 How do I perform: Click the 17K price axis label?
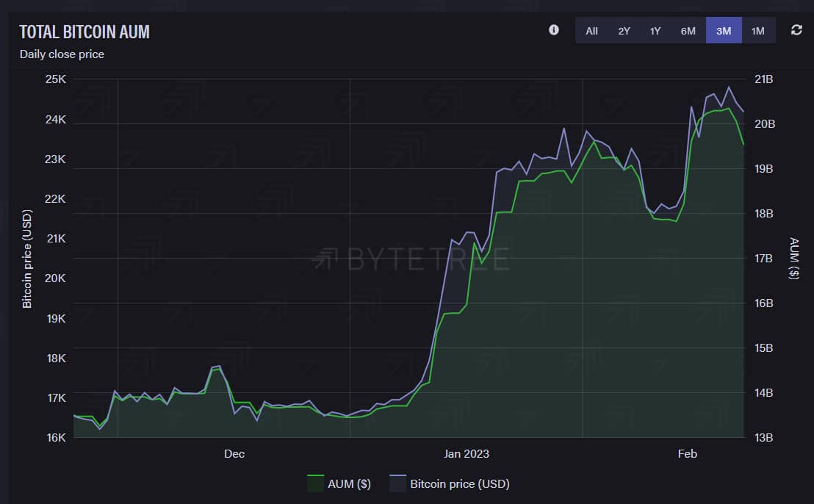(x=56, y=398)
